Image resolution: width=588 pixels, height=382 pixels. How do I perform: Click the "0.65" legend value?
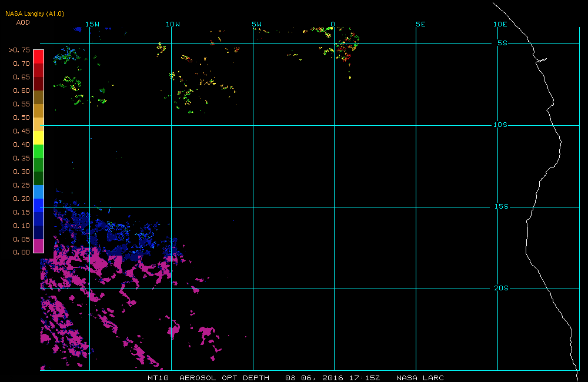pyautogui.click(x=21, y=77)
